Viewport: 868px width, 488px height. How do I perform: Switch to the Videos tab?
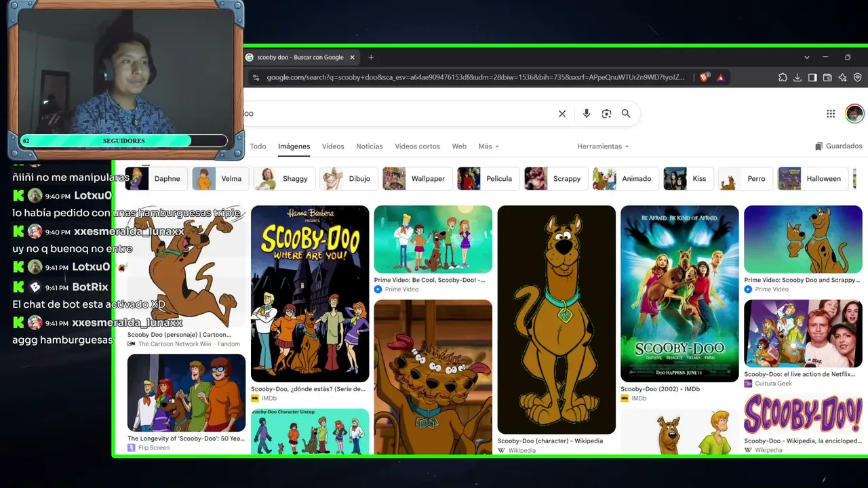click(x=333, y=146)
